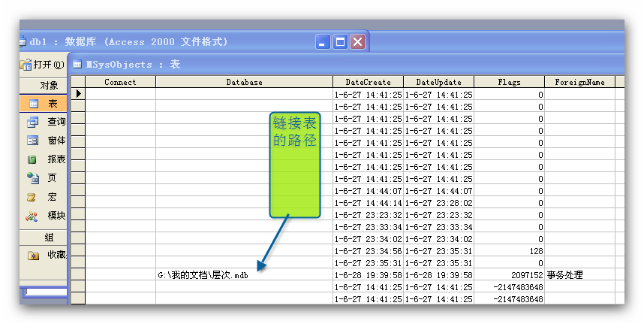Screen dimensions: 644x324
Task: Select the DateCreate column header
Action: (369, 82)
